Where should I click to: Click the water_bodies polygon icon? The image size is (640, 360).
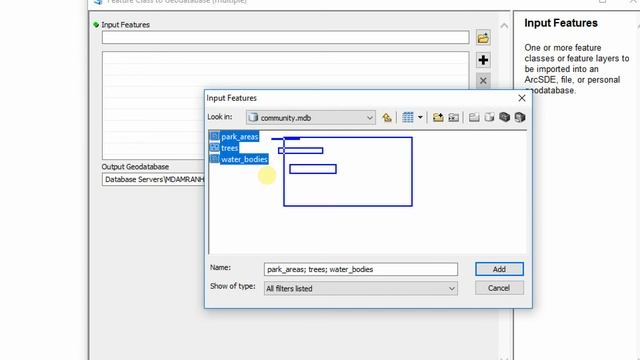pos(214,159)
